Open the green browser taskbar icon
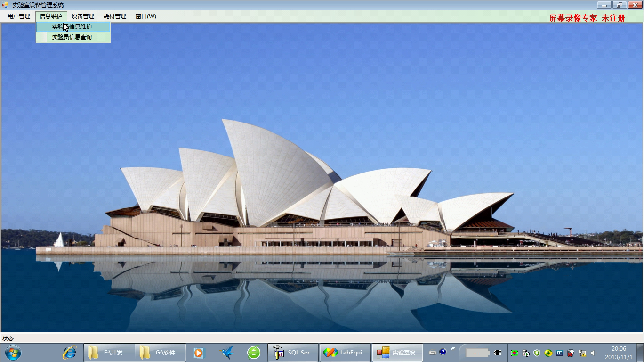The height and width of the screenshot is (362, 644). (254, 352)
